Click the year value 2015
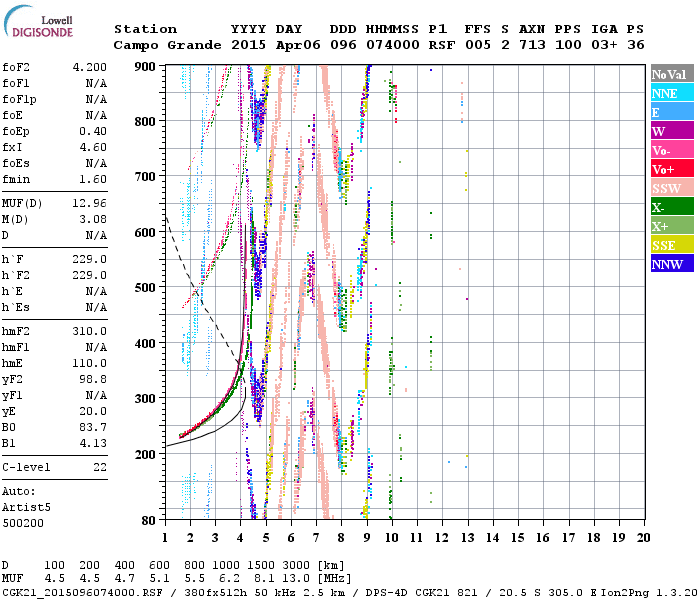The image size is (700, 600). (248, 45)
